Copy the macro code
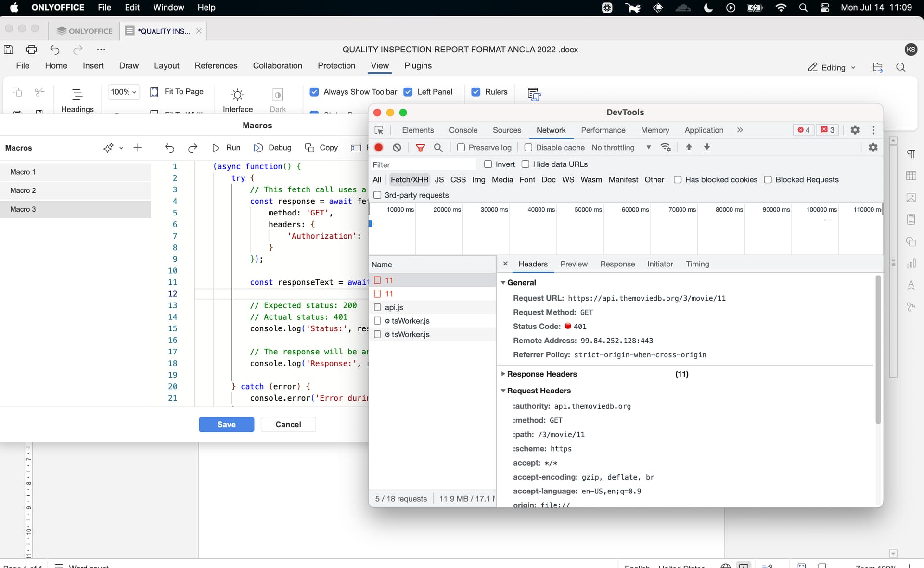The width and height of the screenshot is (924, 568). pos(321,148)
